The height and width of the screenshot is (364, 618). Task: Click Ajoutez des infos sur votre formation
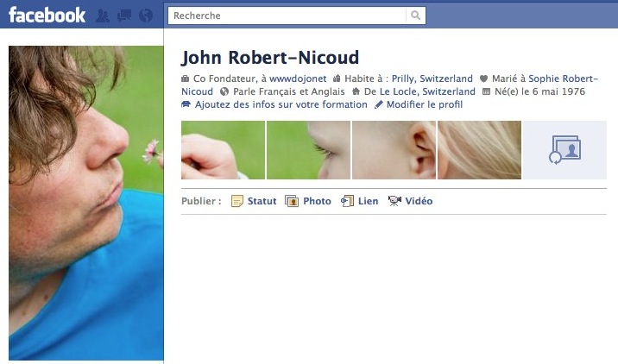pos(281,104)
